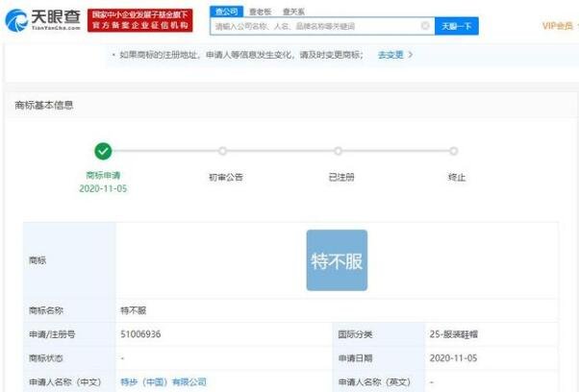Click the 终止 progress step circle
579x392 pixels.
pos(453,151)
